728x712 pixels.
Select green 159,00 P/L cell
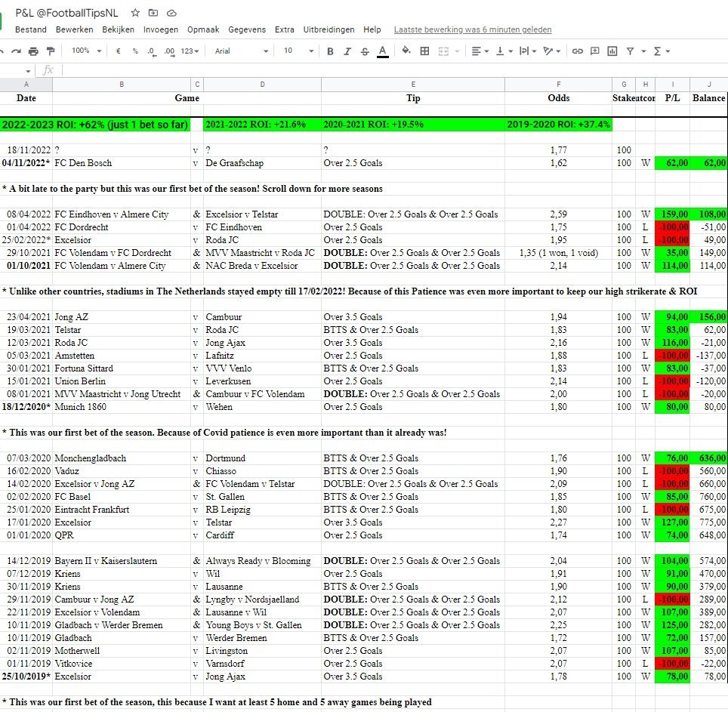coord(672,214)
